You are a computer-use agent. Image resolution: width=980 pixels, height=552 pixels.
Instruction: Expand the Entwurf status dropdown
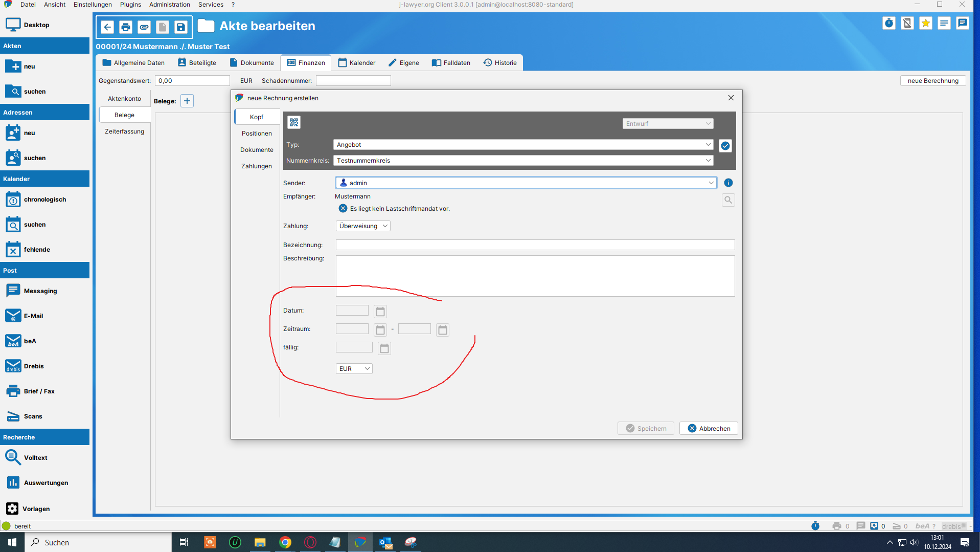pyautogui.click(x=668, y=123)
